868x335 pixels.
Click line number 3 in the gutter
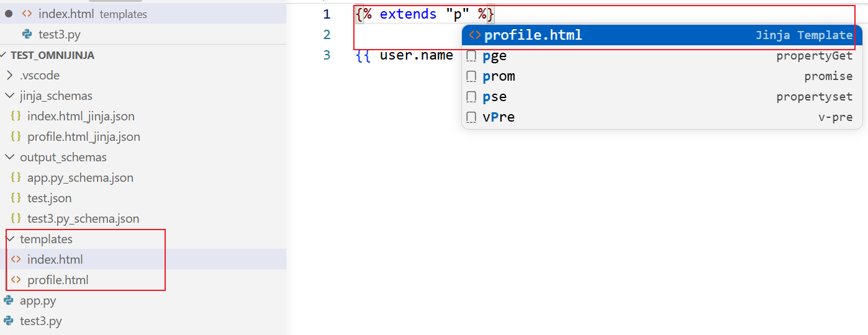click(x=327, y=55)
